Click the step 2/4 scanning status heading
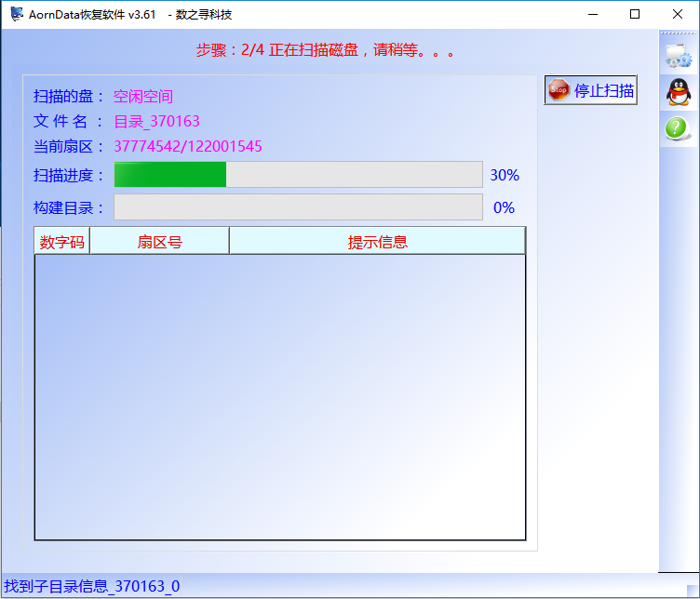This screenshot has height=599, width=700. (x=325, y=50)
